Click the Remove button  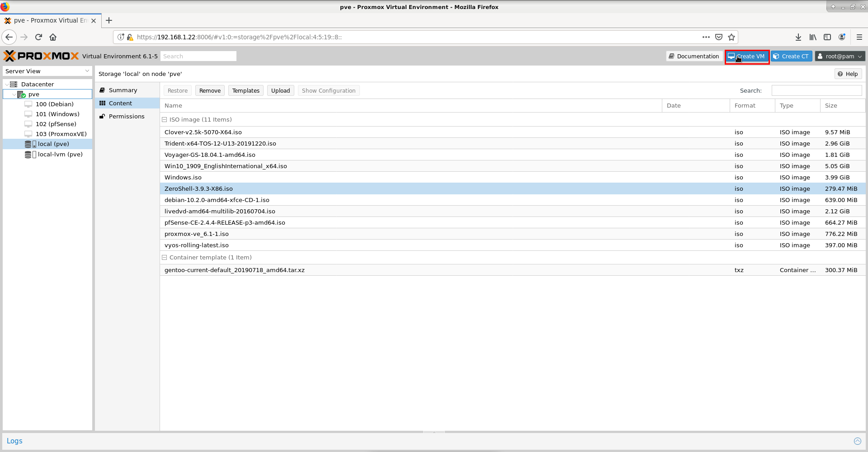(x=210, y=91)
